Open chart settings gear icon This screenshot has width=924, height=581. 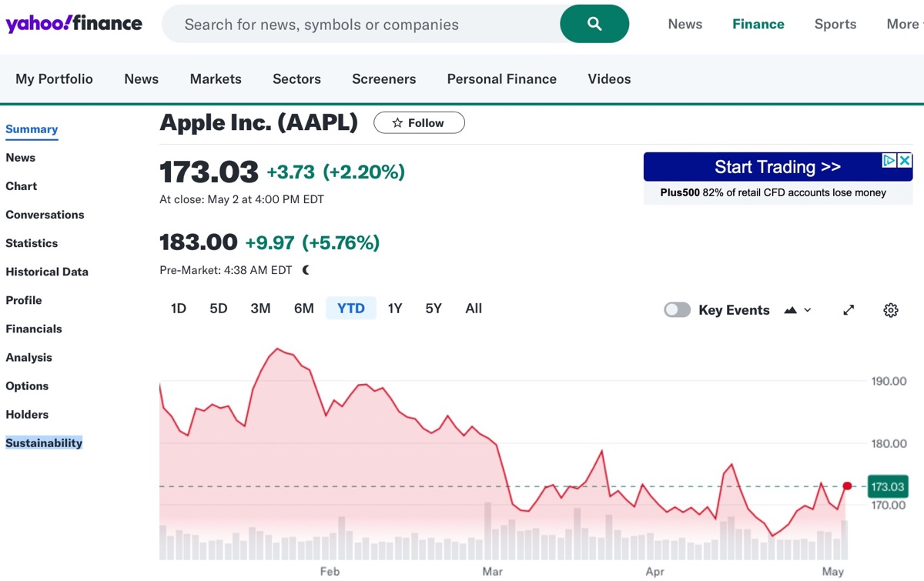pyautogui.click(x=891, y=310)
